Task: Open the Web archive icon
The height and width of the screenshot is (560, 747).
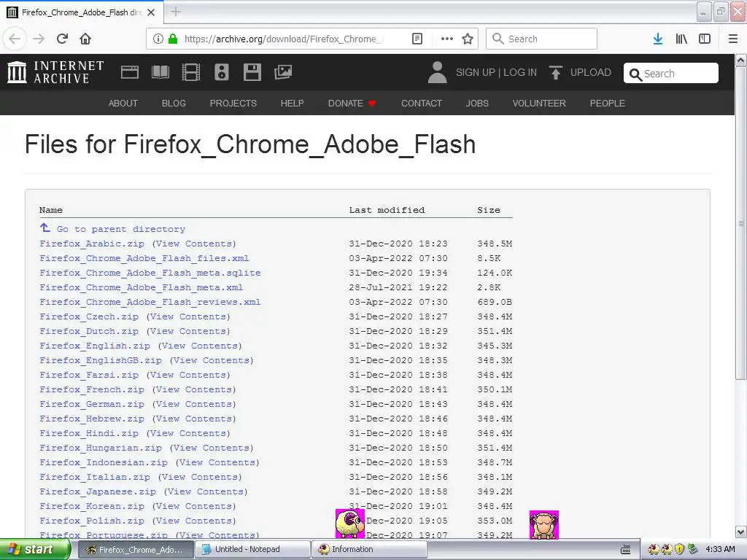Action: point(130,72)
